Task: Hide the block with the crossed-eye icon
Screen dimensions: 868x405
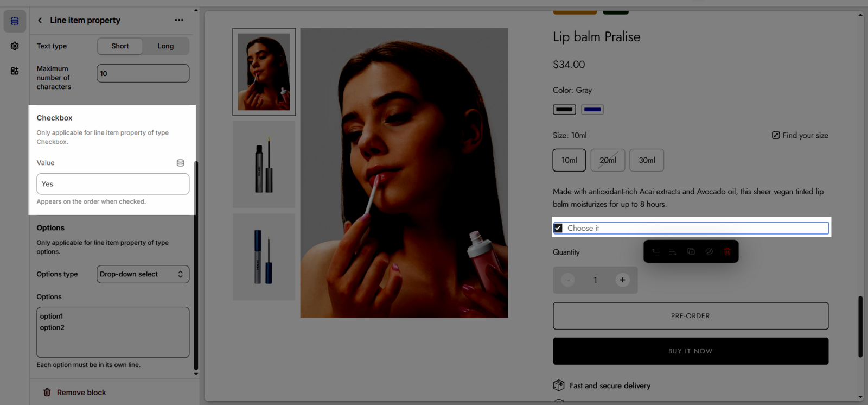Action: (x=709, y=251)
